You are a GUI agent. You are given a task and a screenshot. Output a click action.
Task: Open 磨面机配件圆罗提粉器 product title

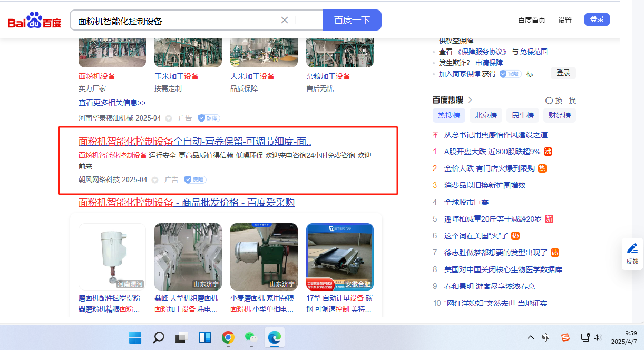[110, 303]
